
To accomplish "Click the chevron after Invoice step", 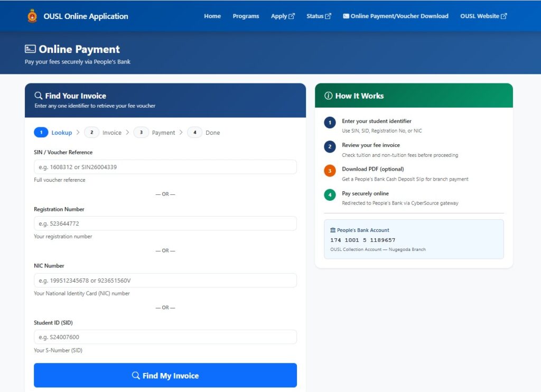I will [x=127, y=133].
